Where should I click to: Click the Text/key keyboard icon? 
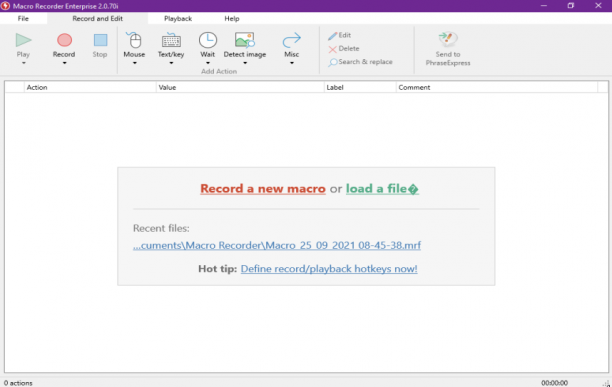171,40
